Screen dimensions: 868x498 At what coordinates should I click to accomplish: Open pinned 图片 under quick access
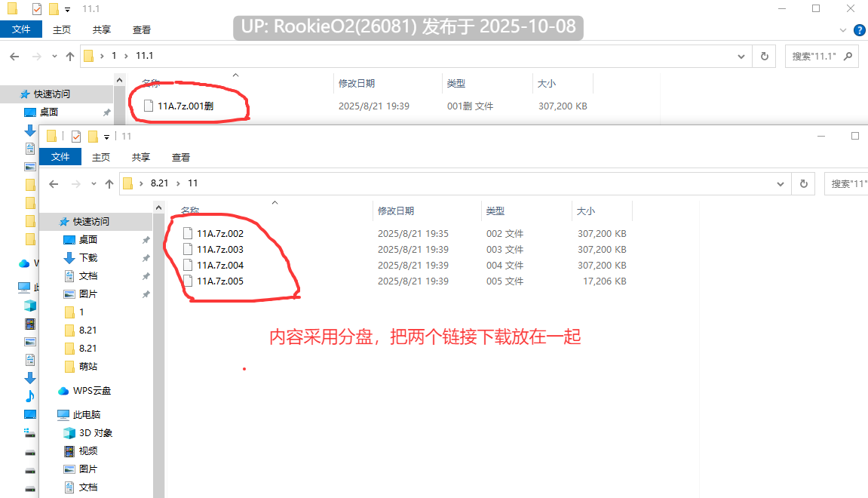(88, 294)
